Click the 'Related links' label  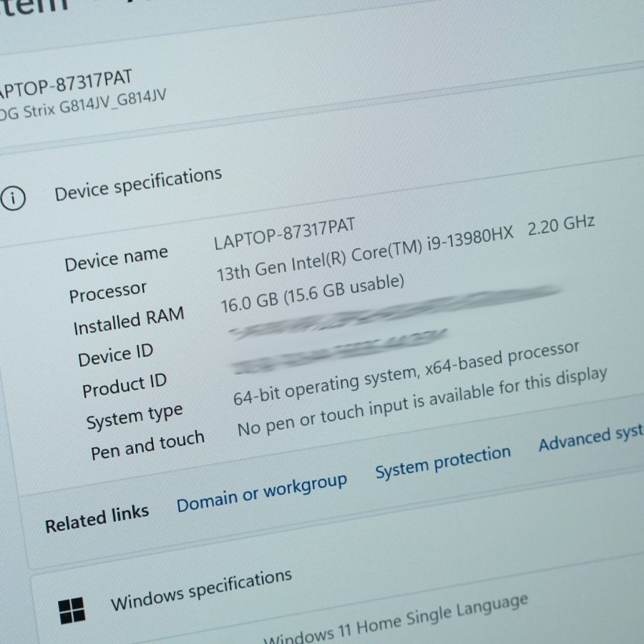pyautogui.click(x=97, y=519)
